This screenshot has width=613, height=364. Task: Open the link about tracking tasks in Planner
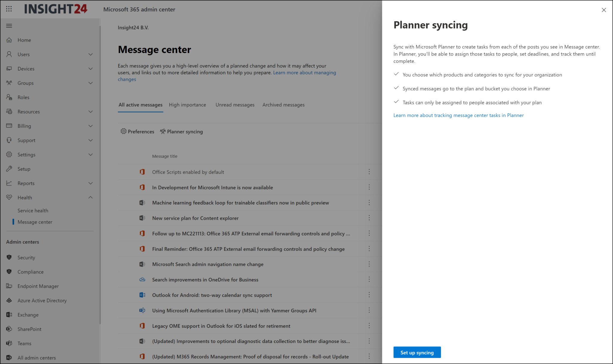[x=459, y=115]
